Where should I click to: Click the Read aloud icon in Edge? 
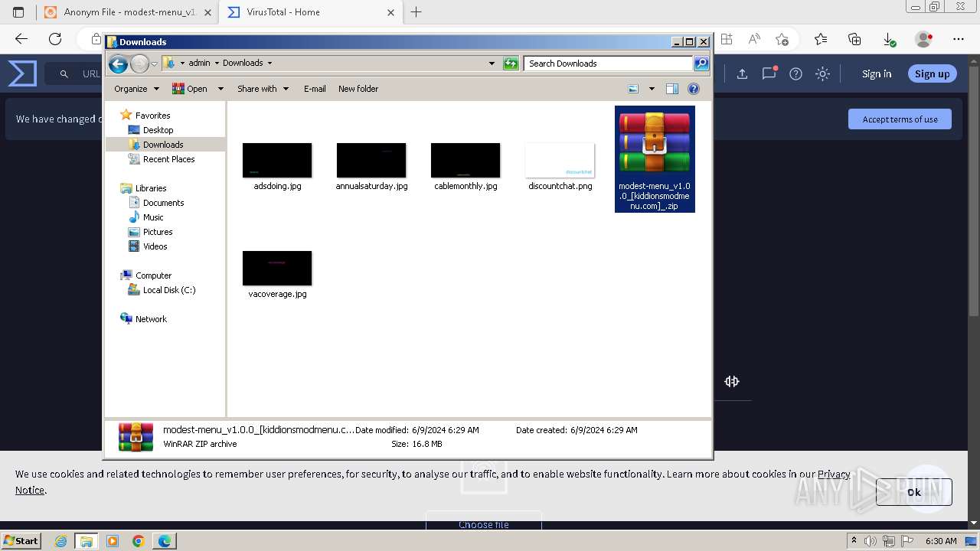[x=754, y=39]
